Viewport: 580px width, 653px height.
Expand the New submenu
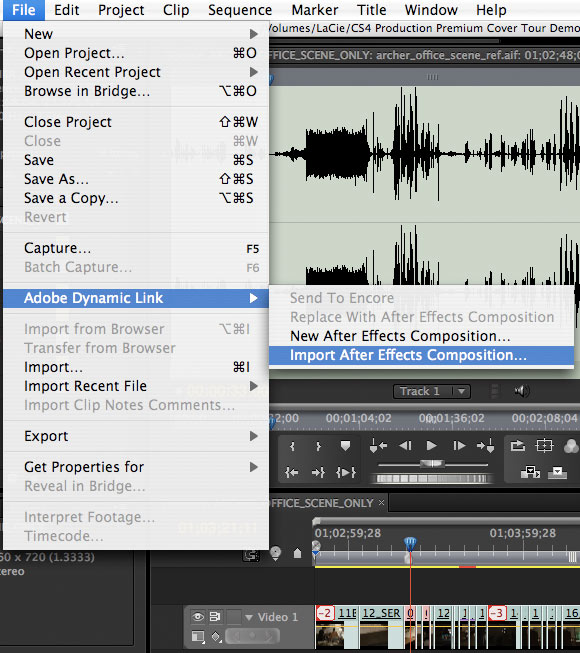(x=136, y=34)
